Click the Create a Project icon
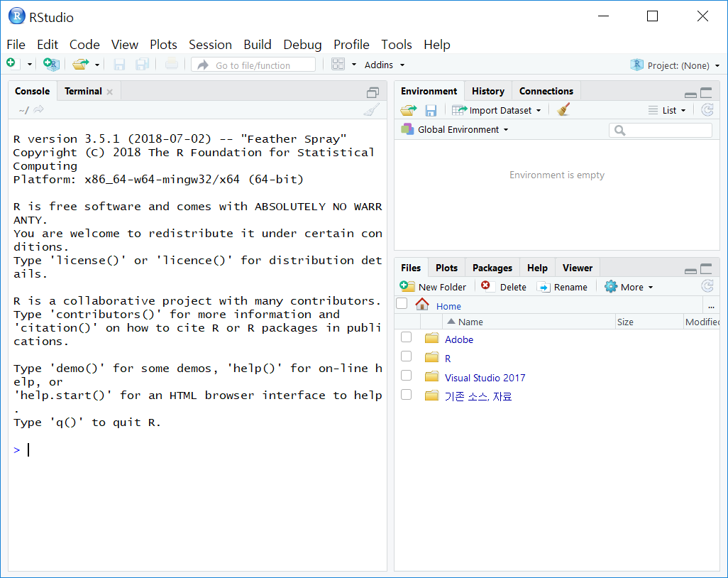 51,64
